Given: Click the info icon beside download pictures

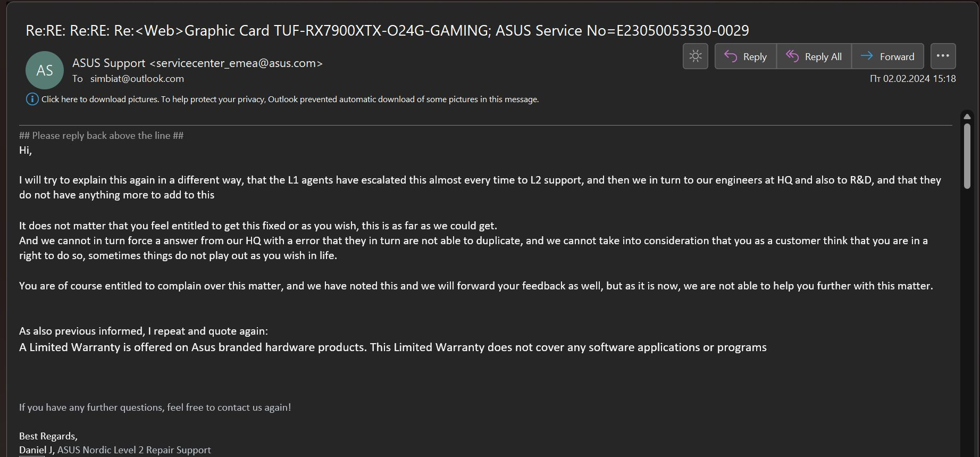Looking at the screenshot, I should [32, 99].
